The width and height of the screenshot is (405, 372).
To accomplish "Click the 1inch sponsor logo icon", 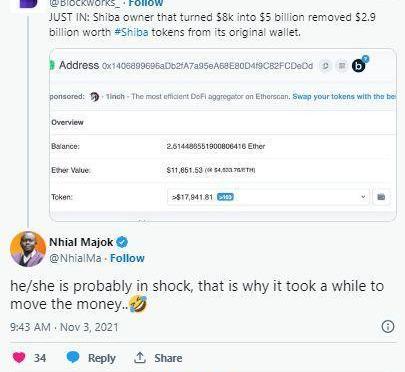I will click(95, 97).
